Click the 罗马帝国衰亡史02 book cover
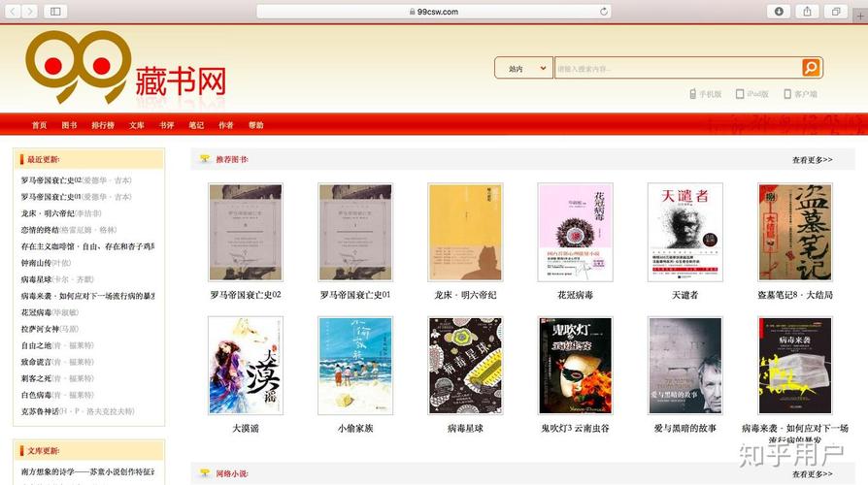The image size is (868, 485). (x=246, y=232)
